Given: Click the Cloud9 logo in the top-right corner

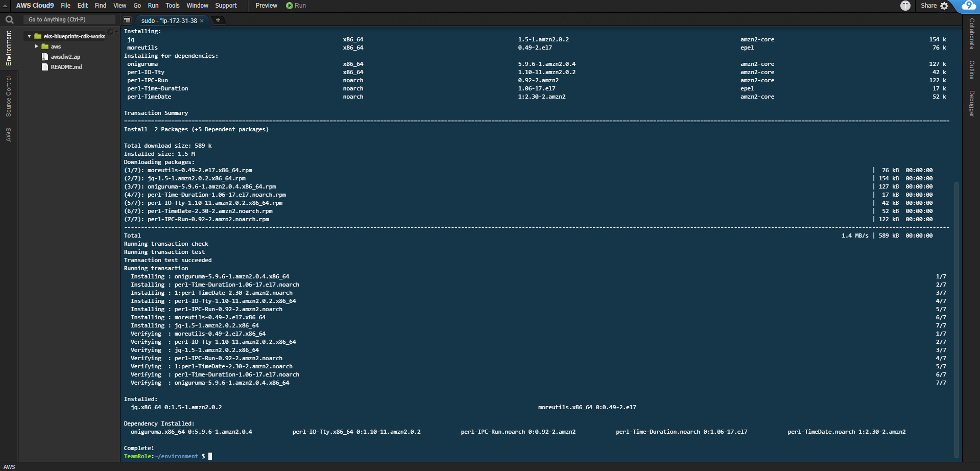Looking at the screenshot, I should pyautogui.click(x=969, y=6).
